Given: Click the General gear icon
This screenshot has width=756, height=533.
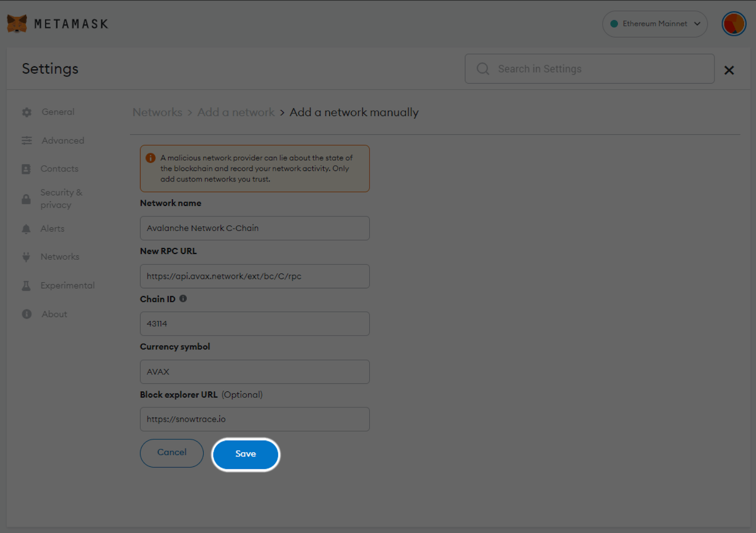Looking at the screenshot, I should tap(27, 112).
